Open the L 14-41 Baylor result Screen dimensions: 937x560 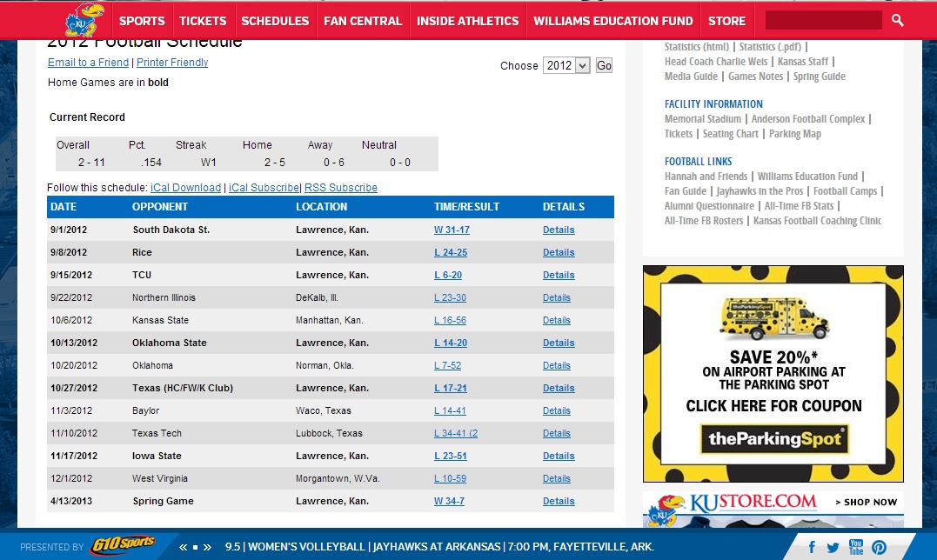point(450,410)
